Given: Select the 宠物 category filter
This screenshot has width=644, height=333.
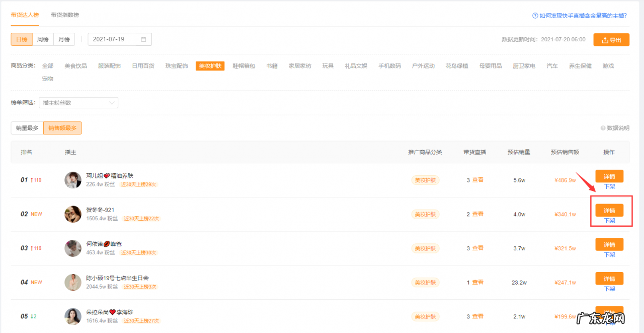Looking at the screenshot, I should (x=47, y=79).
